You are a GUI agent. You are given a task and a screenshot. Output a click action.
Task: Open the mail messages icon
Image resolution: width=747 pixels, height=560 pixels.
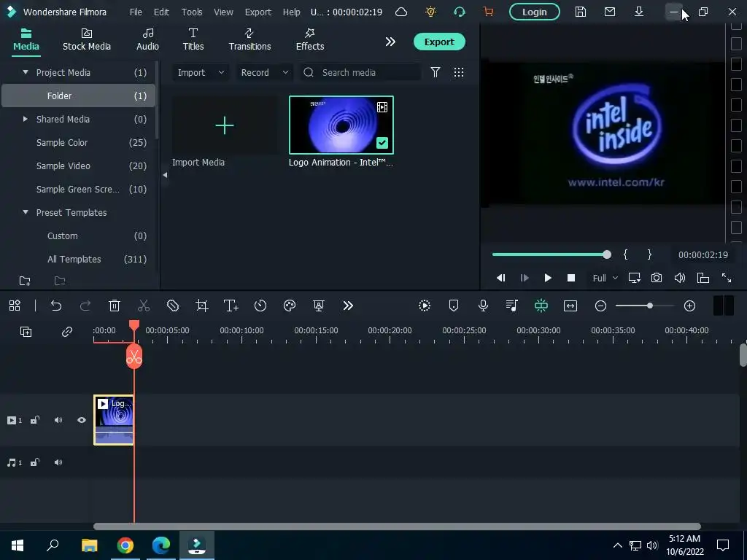(609, 12)
